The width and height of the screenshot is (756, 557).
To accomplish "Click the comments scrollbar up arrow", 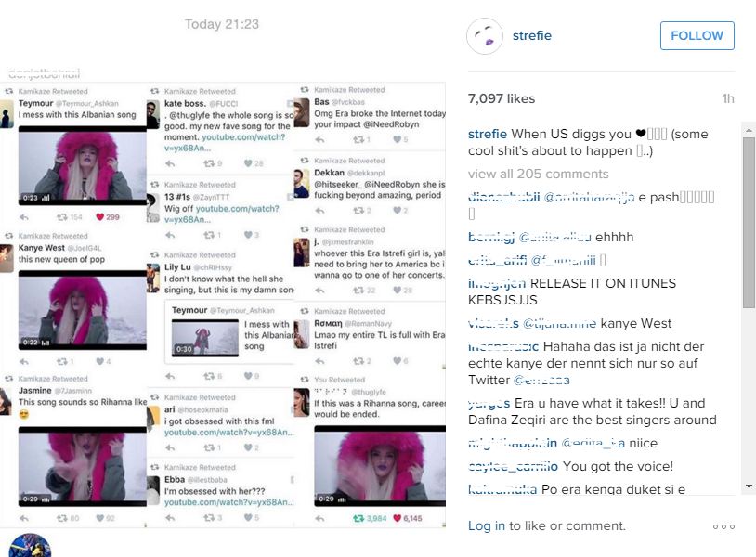I will [x=749, y=130].
